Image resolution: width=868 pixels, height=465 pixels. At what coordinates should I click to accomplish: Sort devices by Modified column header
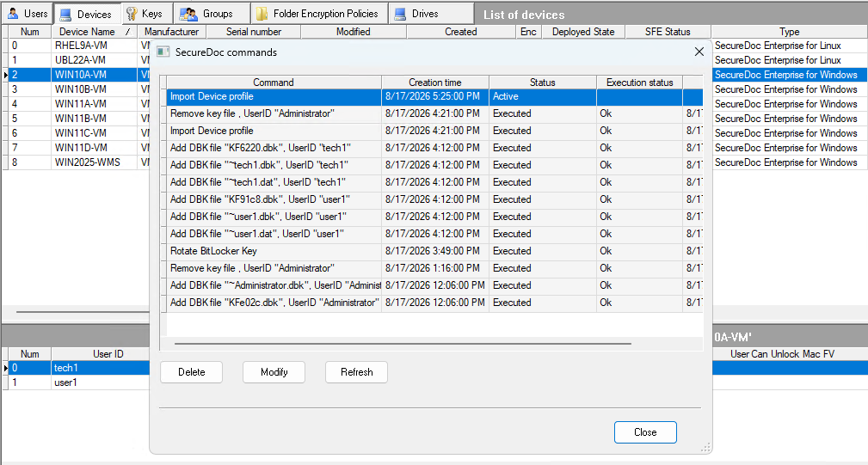tap(354, 32)
